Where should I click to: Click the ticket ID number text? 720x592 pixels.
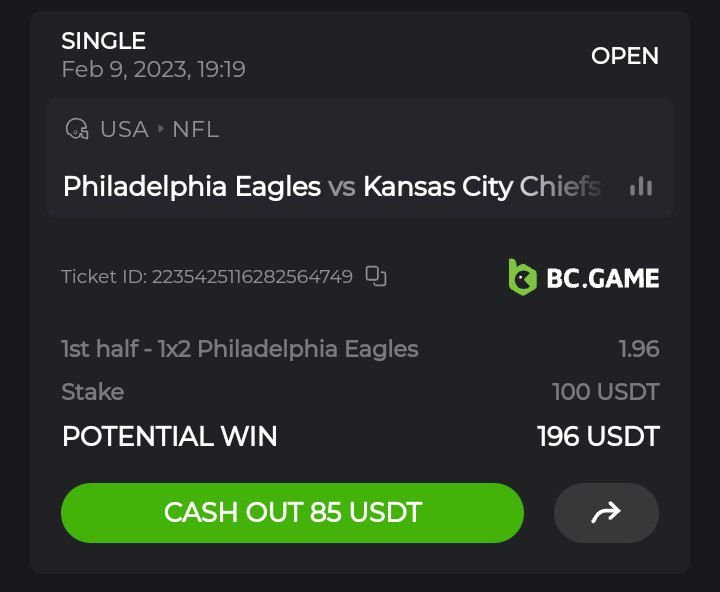pyautogui.click(x=252, y=277)
